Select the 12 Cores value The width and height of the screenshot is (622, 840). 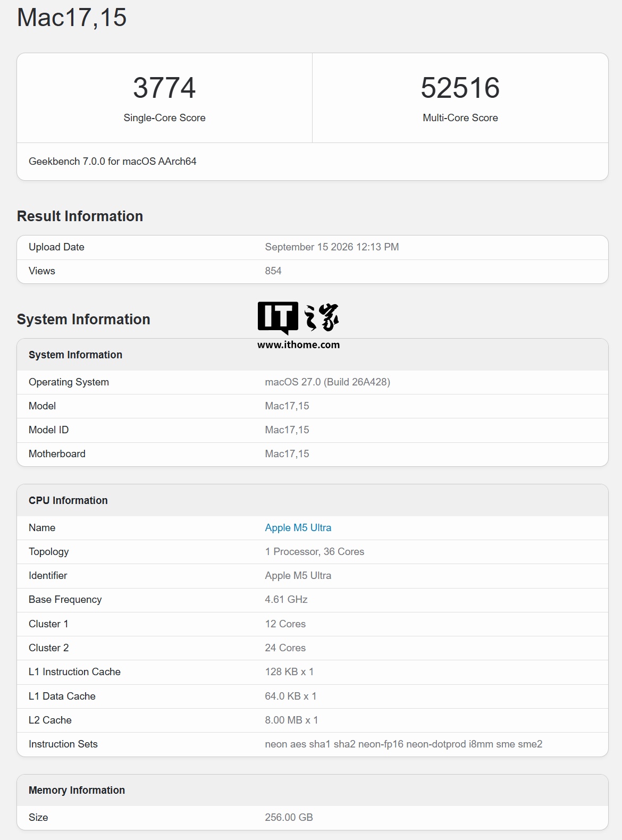[285, 624]
